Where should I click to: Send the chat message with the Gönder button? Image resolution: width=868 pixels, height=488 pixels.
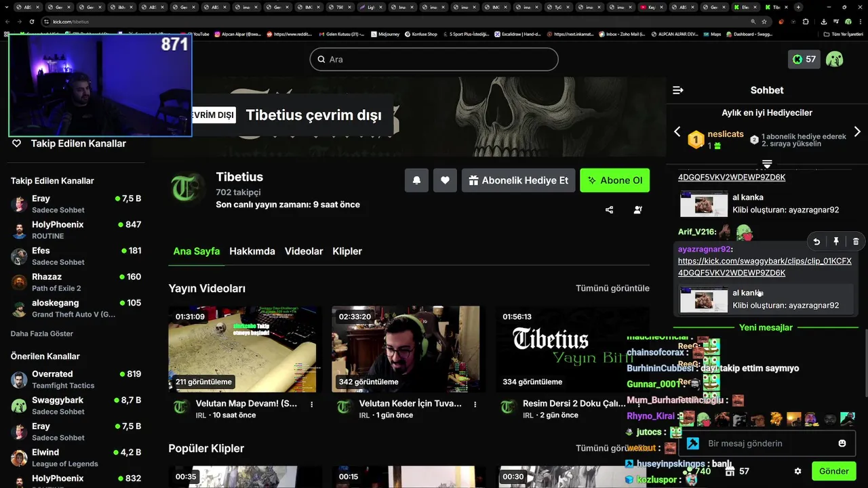pyautogui.click(x=834, y=471)
